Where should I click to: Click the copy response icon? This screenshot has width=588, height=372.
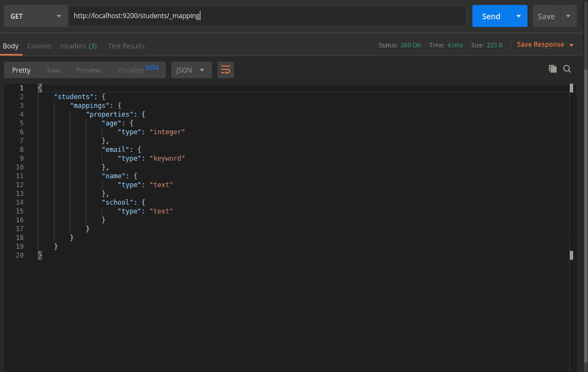[552, 69]
